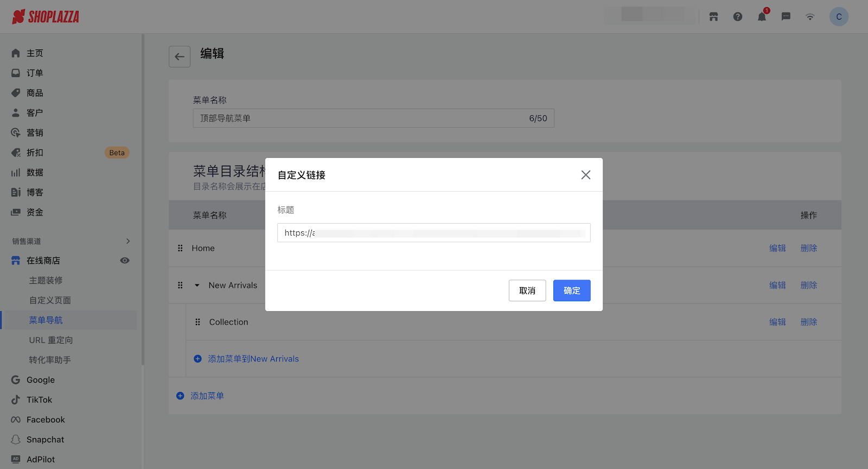The image size is (868, 469).
Task: Click 删除 for the Collection row
Action: click(808, 322)
